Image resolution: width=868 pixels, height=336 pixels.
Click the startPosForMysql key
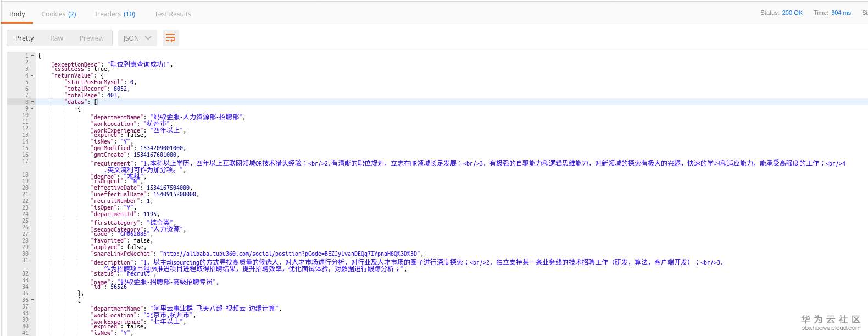(x=94, y=82)
